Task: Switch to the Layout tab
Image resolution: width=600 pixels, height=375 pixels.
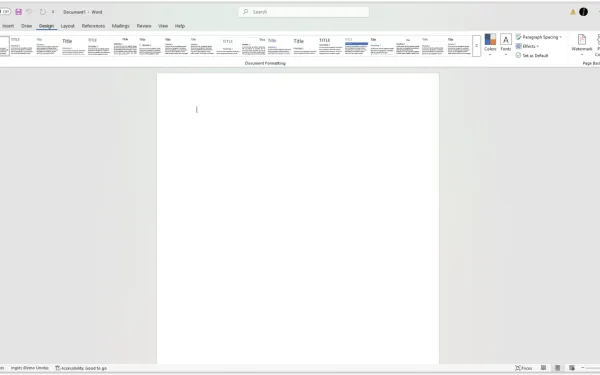Action: pyautogui.click(x=68, y=26)
